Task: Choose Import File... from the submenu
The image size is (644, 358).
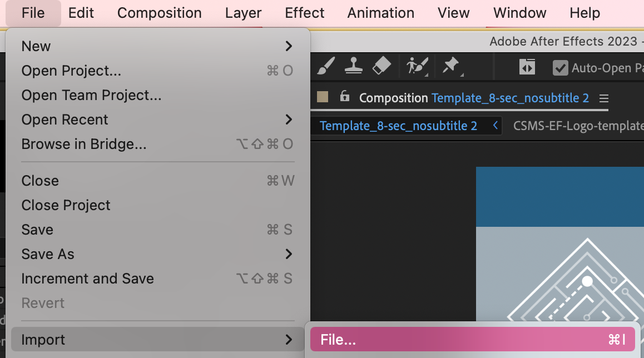Action: (x=473, y=340)
